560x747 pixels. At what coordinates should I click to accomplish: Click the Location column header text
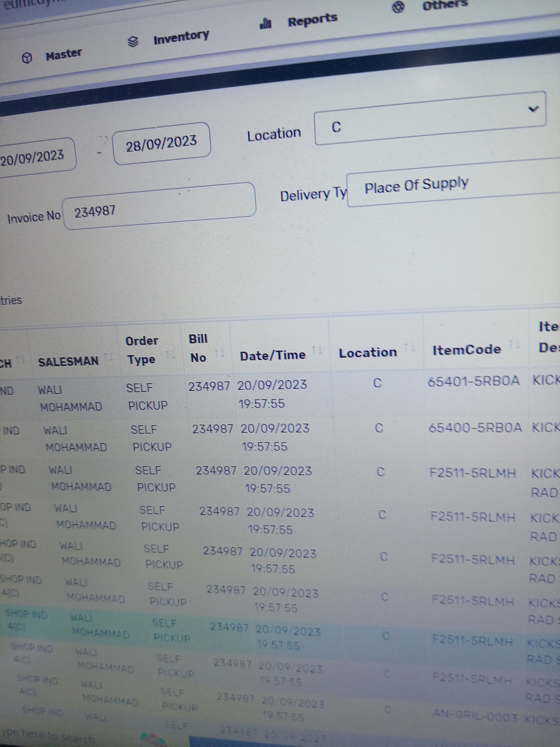click(368, 353)
